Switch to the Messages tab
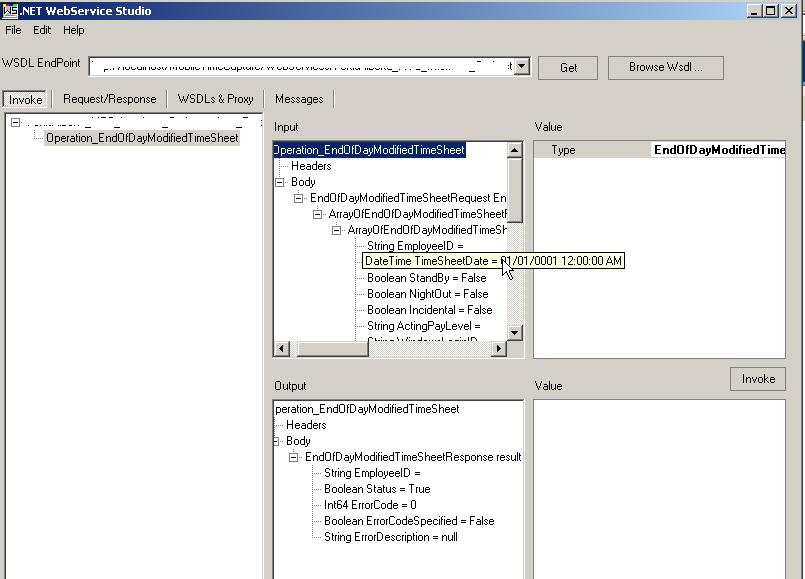This screenshot has width=805, height=579. click(299, 99)
